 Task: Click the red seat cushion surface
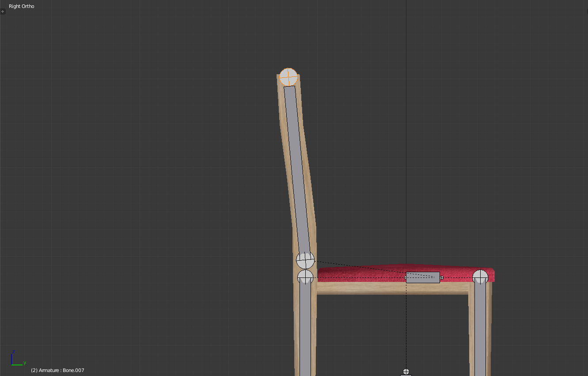pos(362,273)
